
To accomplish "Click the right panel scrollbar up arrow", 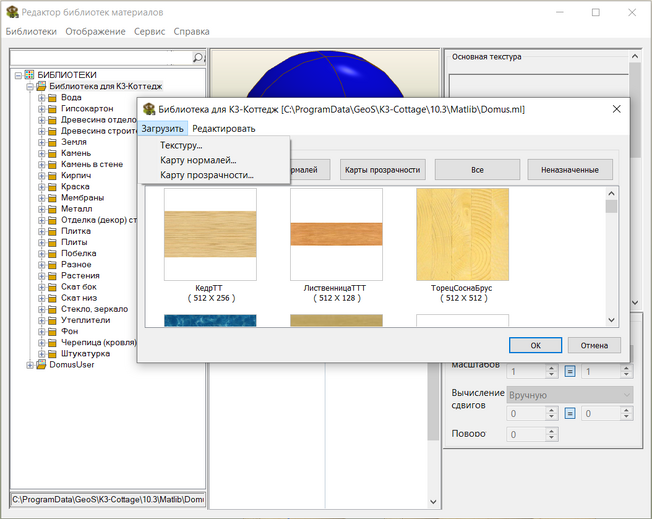I will (635, 56).
